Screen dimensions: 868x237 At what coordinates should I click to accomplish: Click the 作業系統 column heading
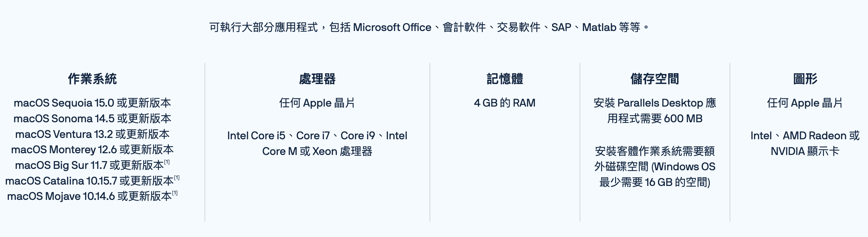[x=92, y=79]
